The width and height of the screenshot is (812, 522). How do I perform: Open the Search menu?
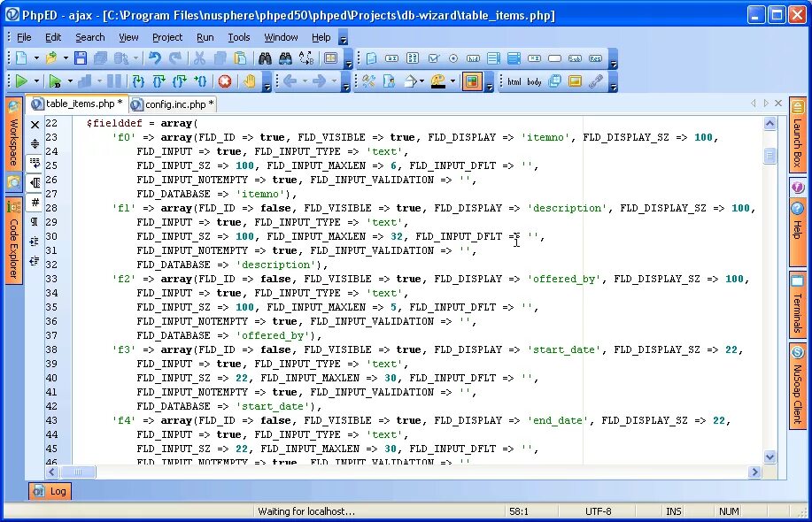90,37
